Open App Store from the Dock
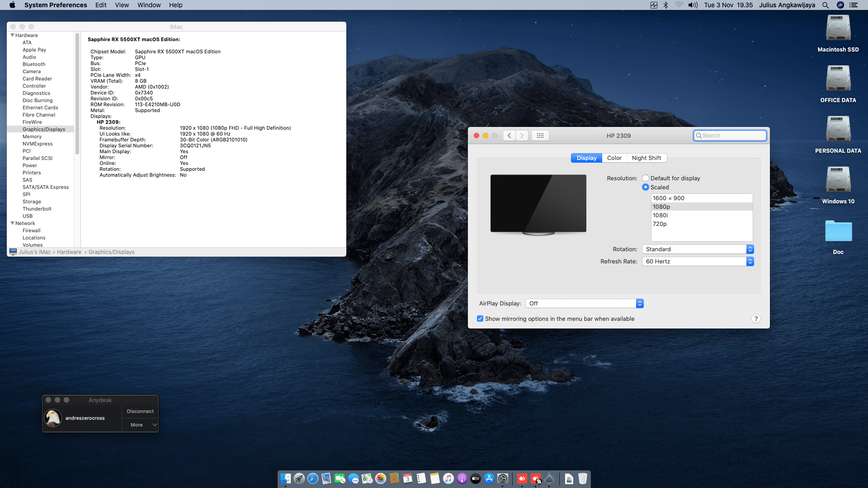 (x=489, y=479)
